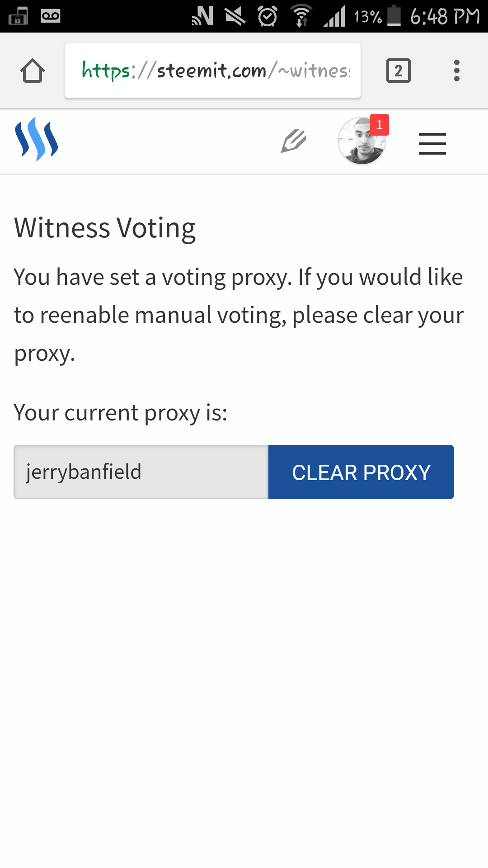Tap the muted sound status icon
Image resolution: width=488 pixels, height=868 pixels.
coord(235,16)
